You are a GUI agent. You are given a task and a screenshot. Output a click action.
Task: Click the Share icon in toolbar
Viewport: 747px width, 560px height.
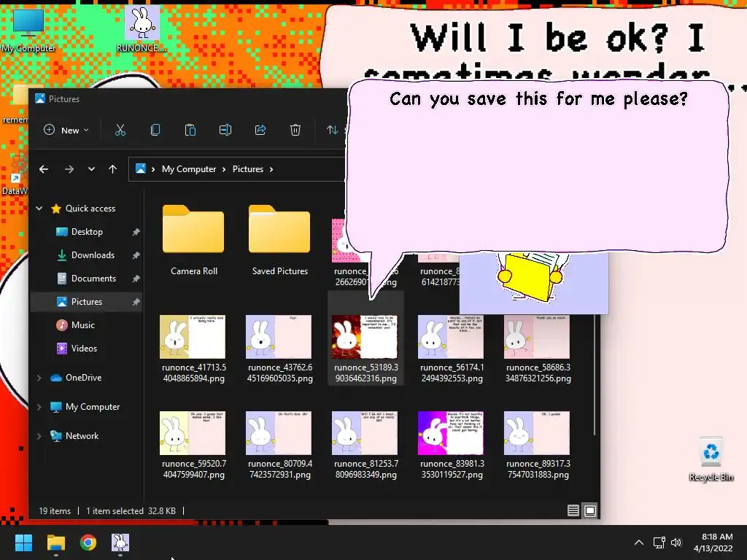[x=260, y=130]
